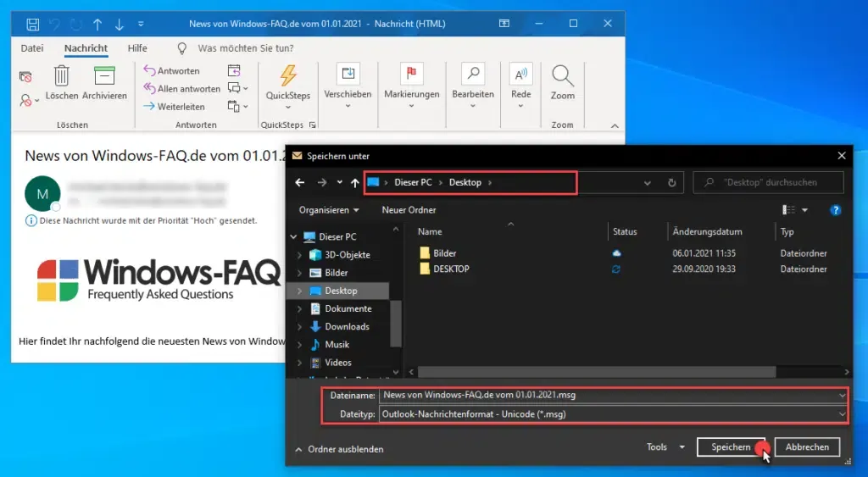The image size is (868, 477).
Task: Reply using the Antworten button
Action: tap(171, 70)
